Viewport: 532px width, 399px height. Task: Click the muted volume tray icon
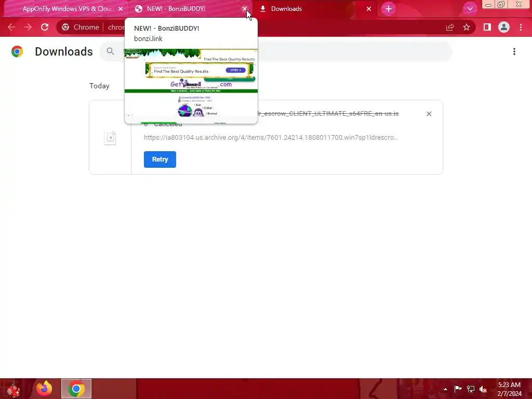pyautogui.click(x=483, y=389)
